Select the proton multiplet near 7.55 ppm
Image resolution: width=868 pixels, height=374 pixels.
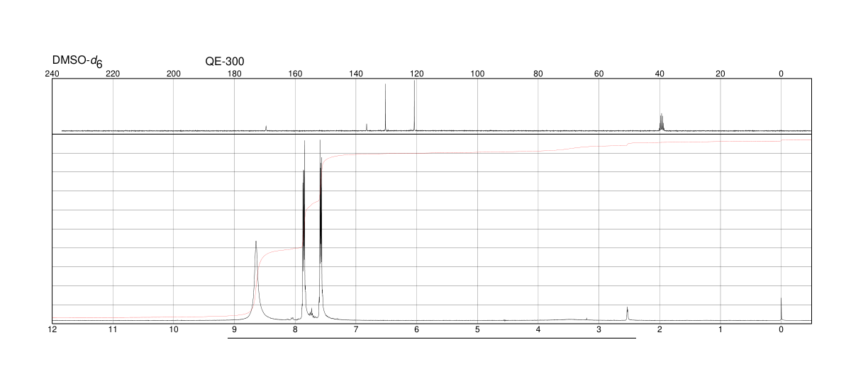click(x=321, y=230)
